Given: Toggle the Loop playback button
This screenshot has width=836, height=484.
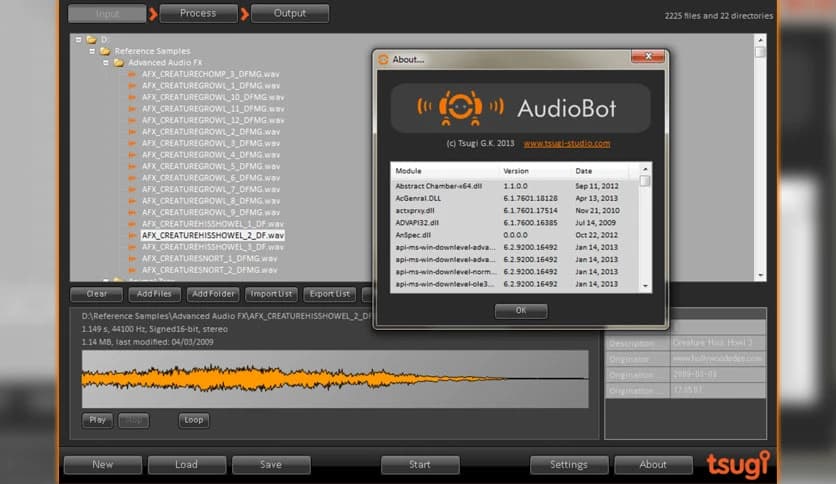Looking at the screenshot, I should pos(194,421).
